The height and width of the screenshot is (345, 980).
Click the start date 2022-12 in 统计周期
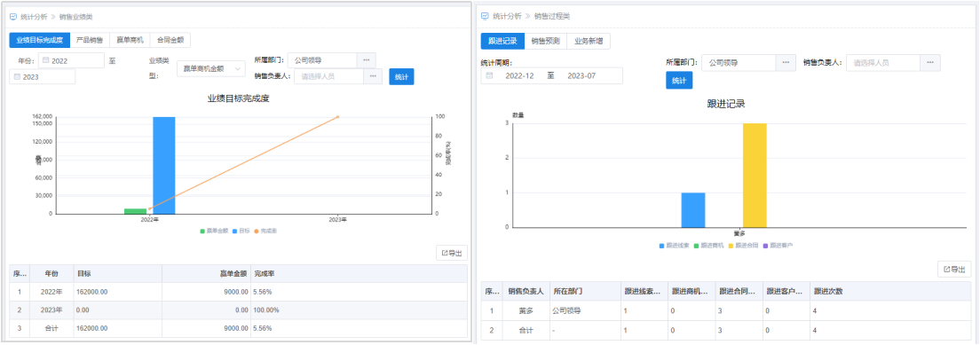pyautogui.click(x=519, y=75)
